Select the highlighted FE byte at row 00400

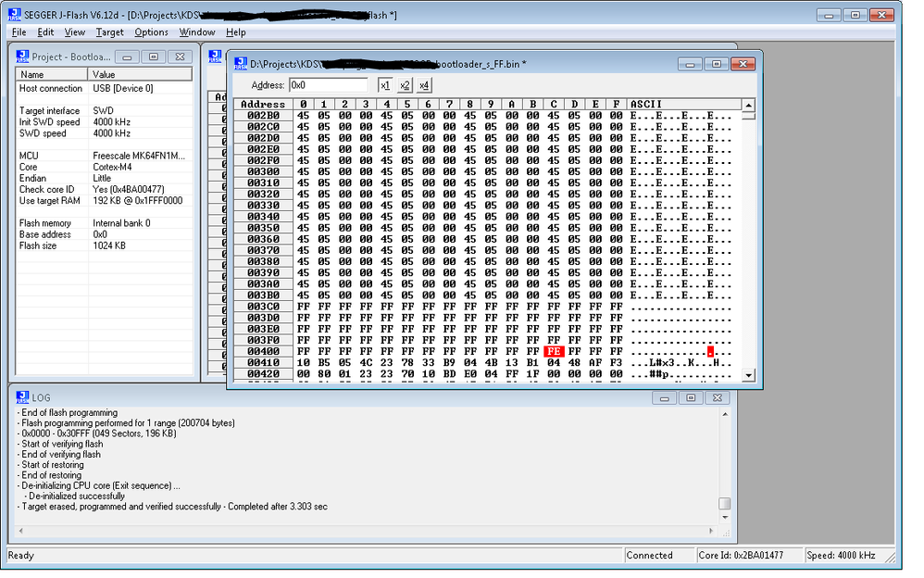[x=554, y=351]
